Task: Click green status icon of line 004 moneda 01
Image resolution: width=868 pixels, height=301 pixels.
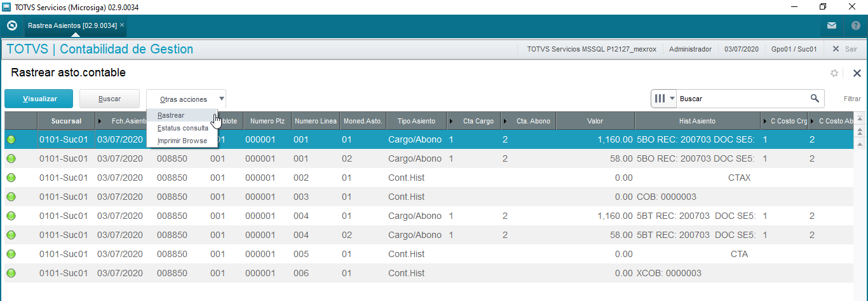Action: 11,216
